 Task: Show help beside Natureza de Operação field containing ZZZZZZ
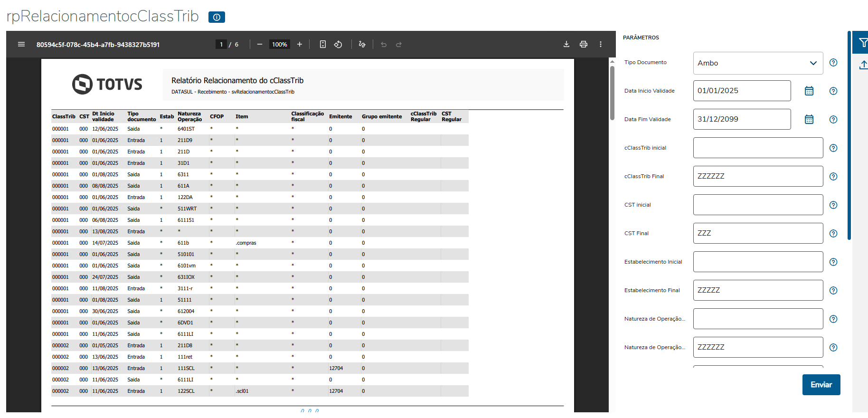point(833,348)
